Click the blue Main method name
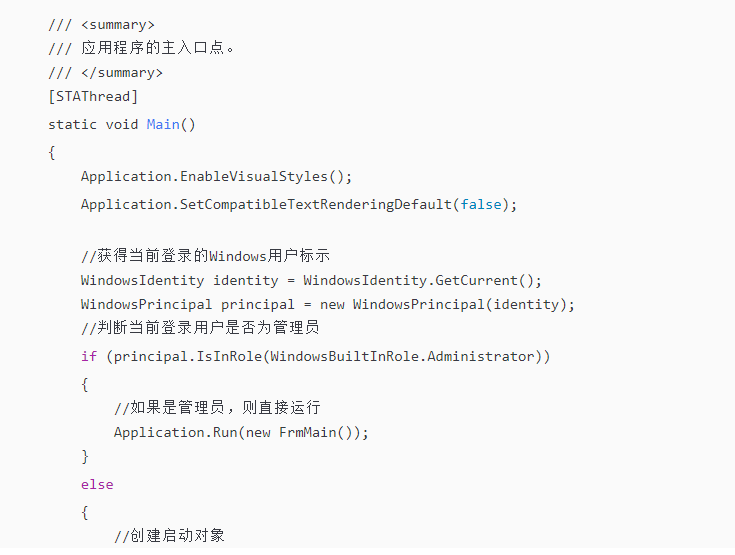735x555 pixels. [163, 124]
